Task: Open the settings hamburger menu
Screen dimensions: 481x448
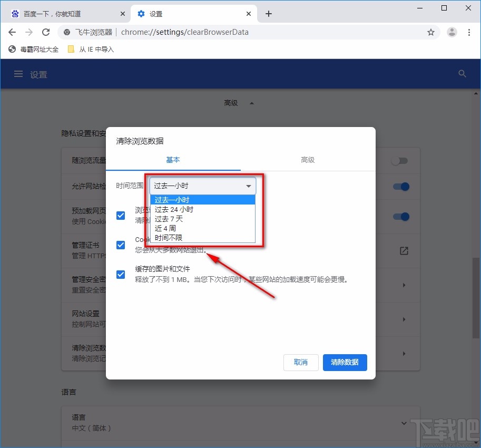Action: pyautogui.click(x=18, y=74)
